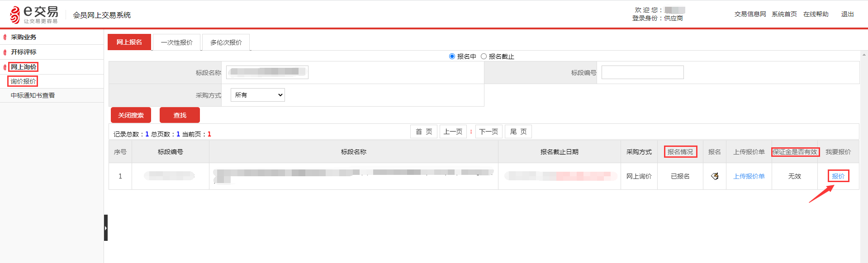Go to 下一页 of the results
The height and width of the screenshot is (263, 868).
489,131
